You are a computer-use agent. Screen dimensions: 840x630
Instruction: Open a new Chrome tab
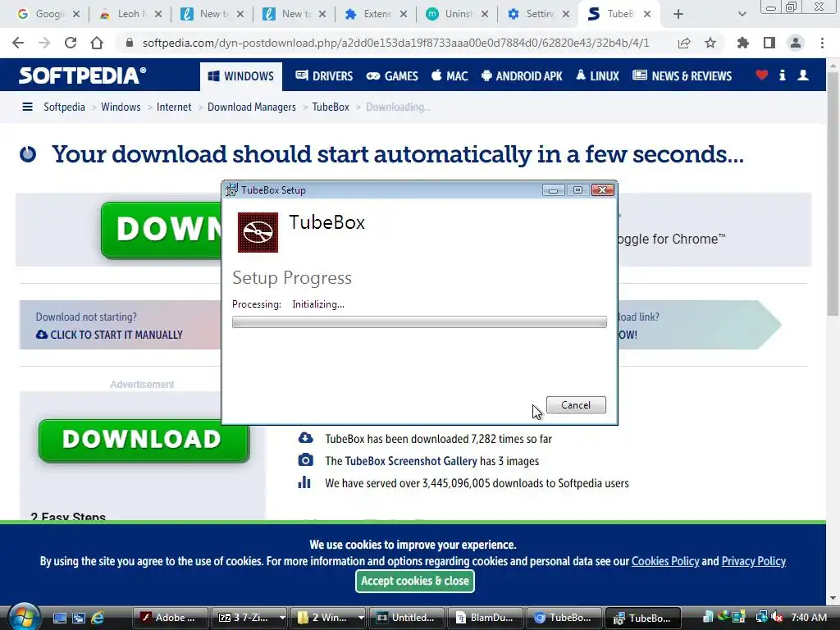[x=678, y=14]
